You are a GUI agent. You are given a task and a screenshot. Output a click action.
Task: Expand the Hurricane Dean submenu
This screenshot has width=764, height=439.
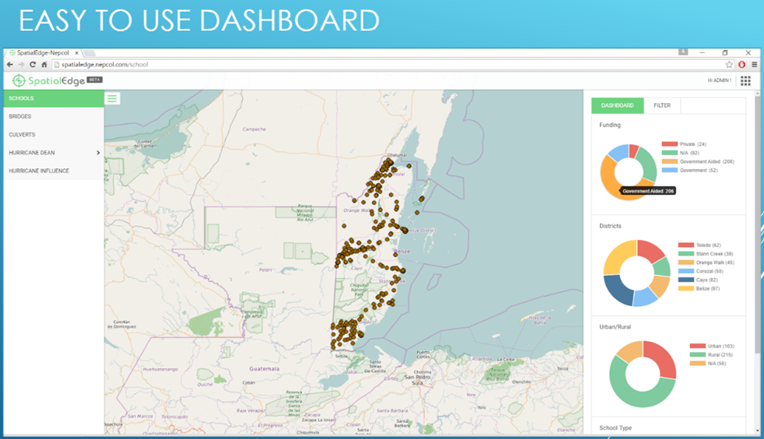97,153
